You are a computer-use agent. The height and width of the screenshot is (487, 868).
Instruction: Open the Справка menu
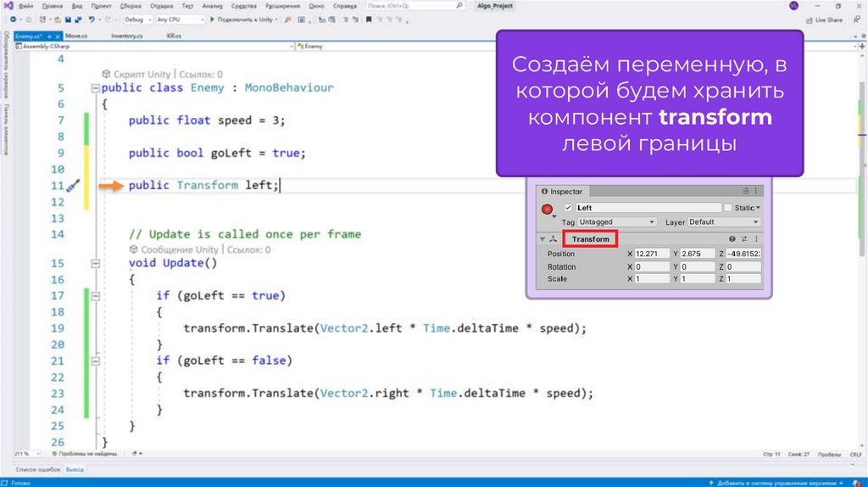[345, 6]
